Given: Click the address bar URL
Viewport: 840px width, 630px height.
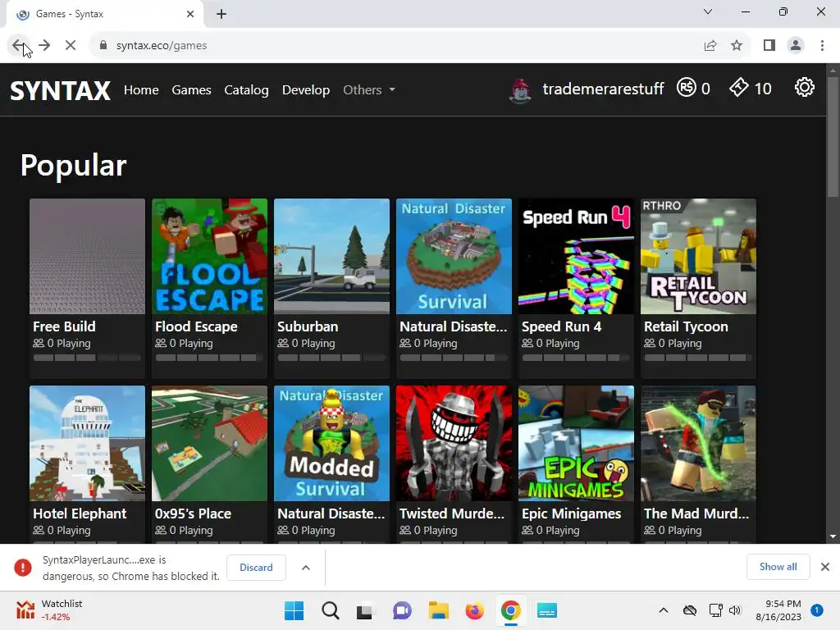Looking at the screenshot, I should [162, 46].
